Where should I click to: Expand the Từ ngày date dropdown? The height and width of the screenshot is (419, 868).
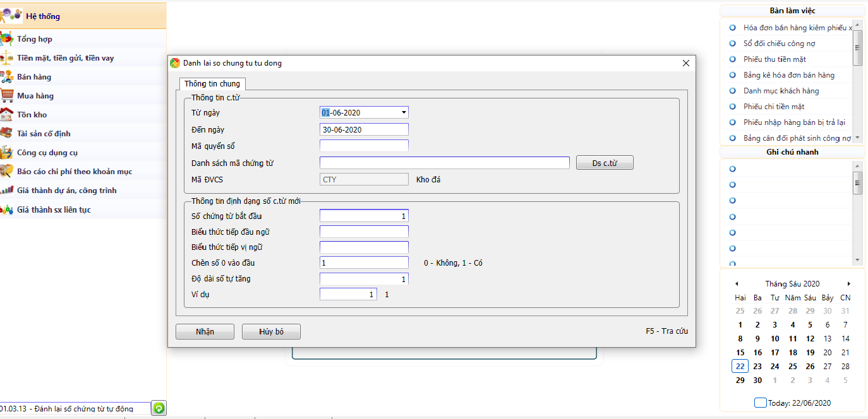[x=404, y=113]
